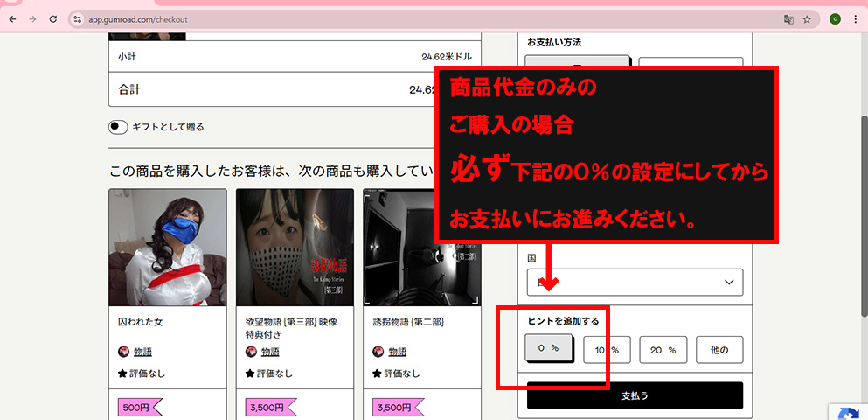The height and width of the screenshot is (420, 868).
Task: Expand the 国 country dropdown
Action: (635, 282)
